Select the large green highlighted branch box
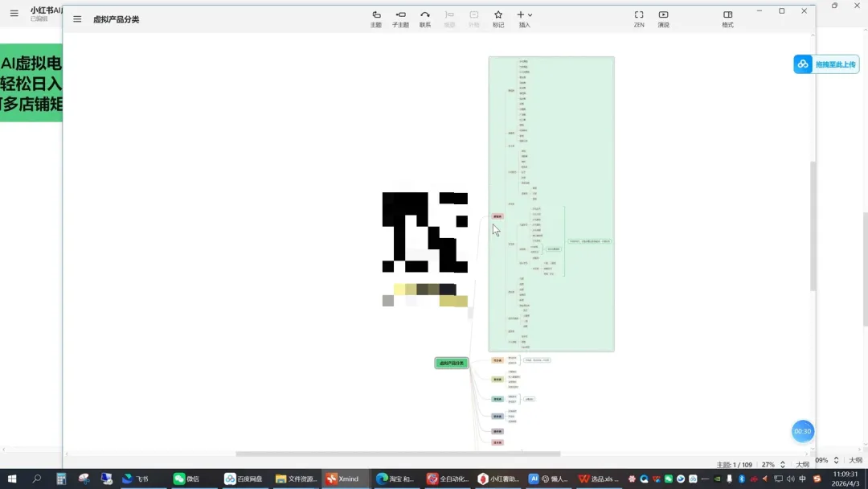This screenshot has width=868, height=489. pyautogui.click(x=551, y=203)
